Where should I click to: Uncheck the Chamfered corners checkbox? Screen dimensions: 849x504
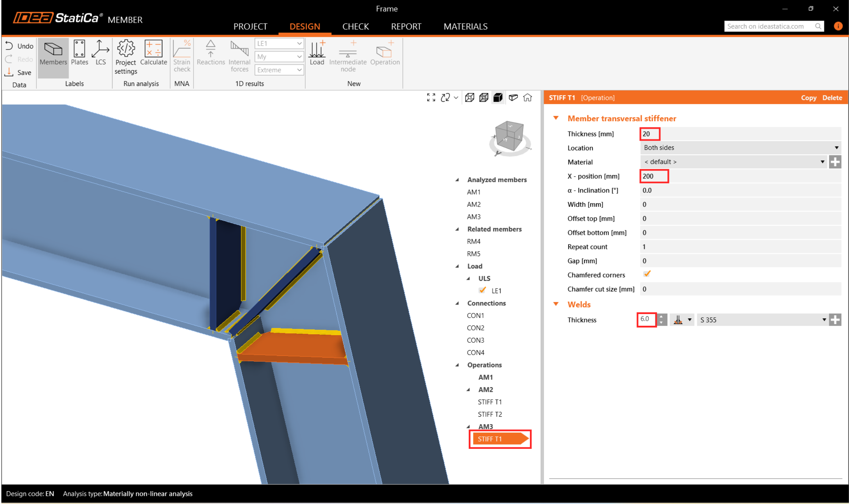pyautogui.click(x=647, y=274)
